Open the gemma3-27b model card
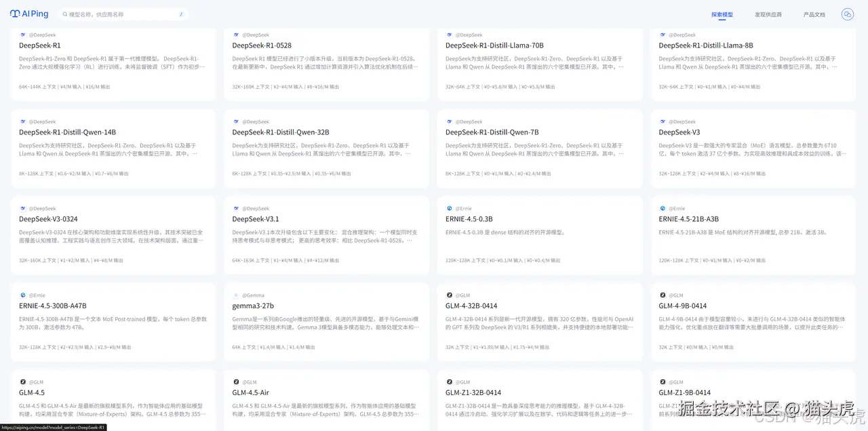Screen dimensions: 868x431 [x=254, y=305]
